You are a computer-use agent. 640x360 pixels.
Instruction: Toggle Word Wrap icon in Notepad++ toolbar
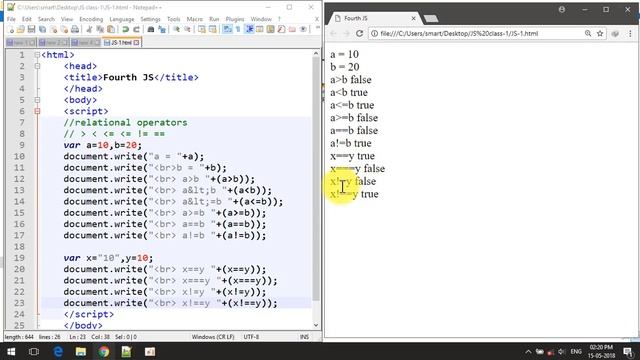click(227, 29)
